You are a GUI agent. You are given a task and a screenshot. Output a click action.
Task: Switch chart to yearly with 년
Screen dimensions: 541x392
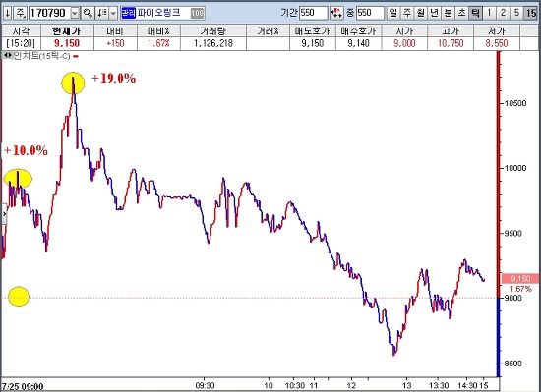click(435, 13)
